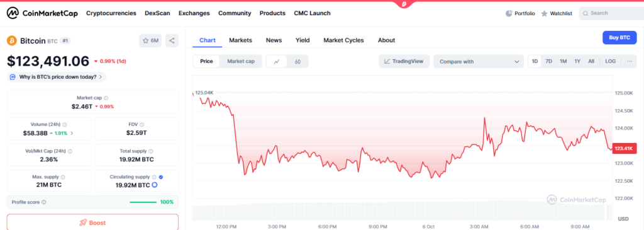Select Price chart toggle

[x=206, y=61]
